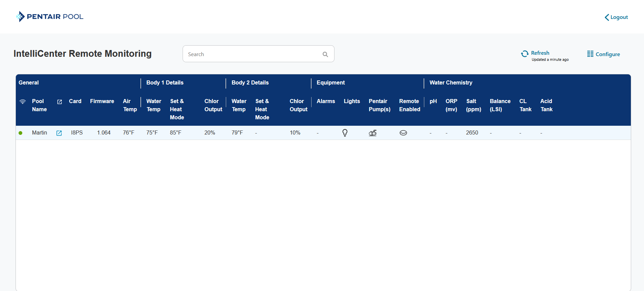Click the Refresh circular arrows icon
The image size is (644, 291).
[525, 54]
